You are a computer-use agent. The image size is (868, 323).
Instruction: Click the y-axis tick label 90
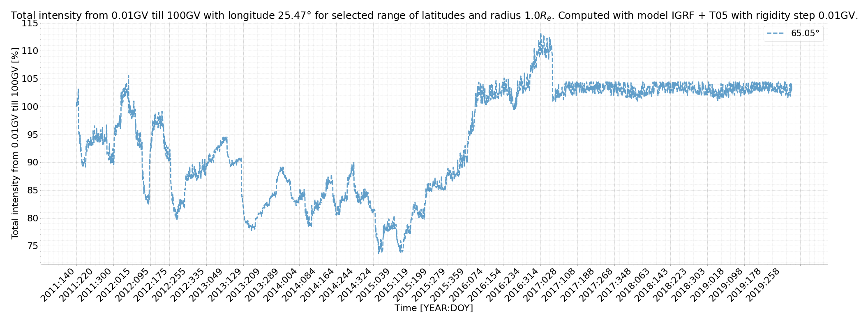click(33, 163)
